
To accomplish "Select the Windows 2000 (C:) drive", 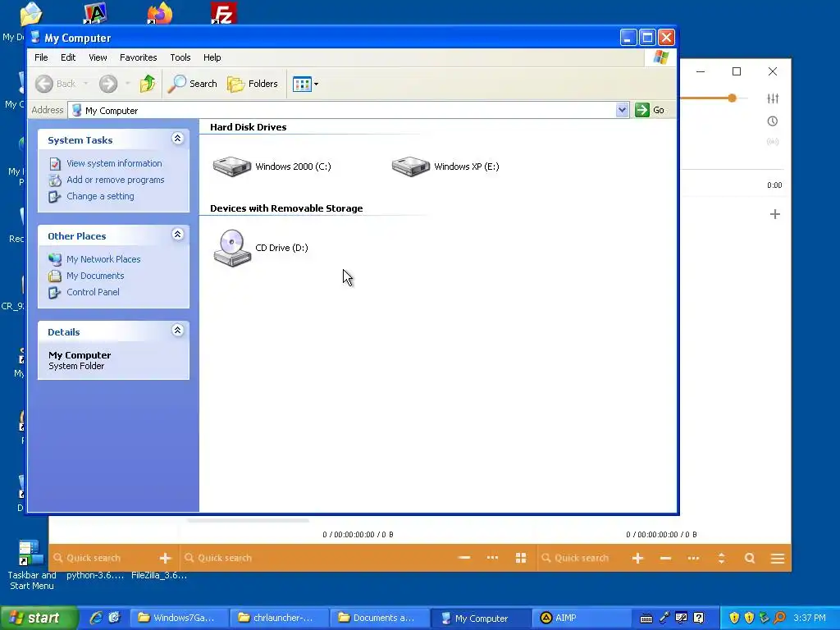I will pos(272,167).
